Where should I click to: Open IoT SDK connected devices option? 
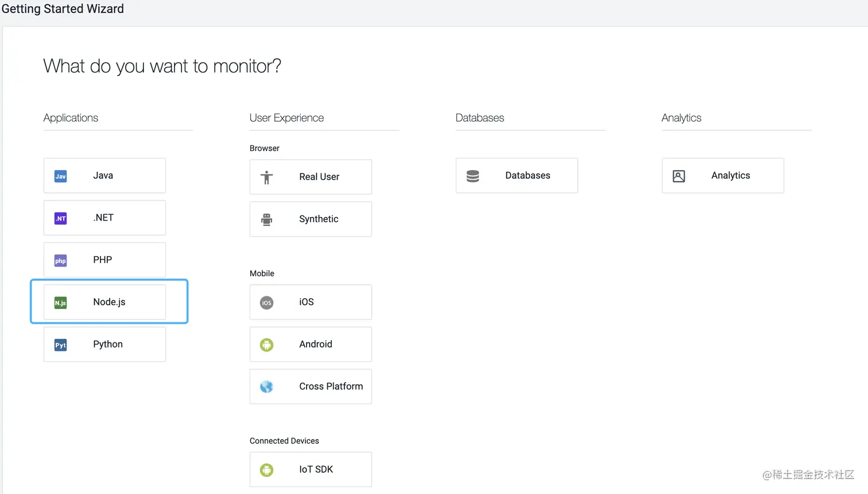[311, 469]
